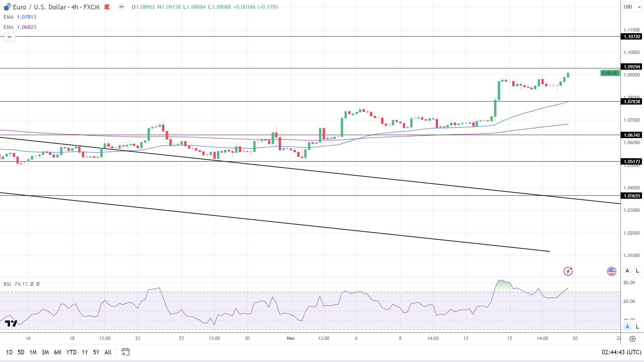Select the 1M time range
644x362 pixels.
click(33, 352)
